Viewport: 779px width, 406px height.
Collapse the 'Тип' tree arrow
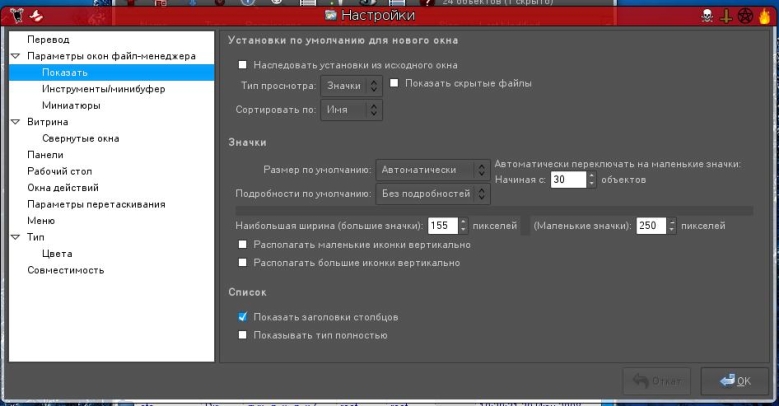pos(15,237)
